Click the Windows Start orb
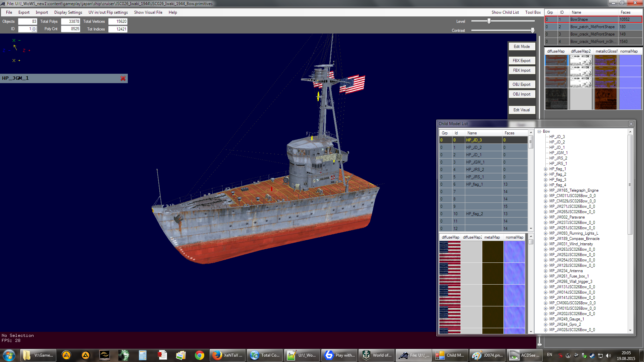 pos(9,355)
